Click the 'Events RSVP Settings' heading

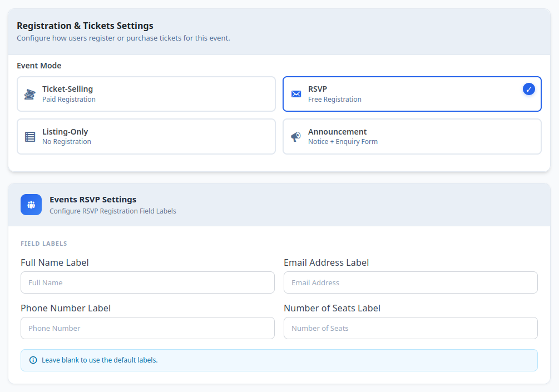(93, 200)
